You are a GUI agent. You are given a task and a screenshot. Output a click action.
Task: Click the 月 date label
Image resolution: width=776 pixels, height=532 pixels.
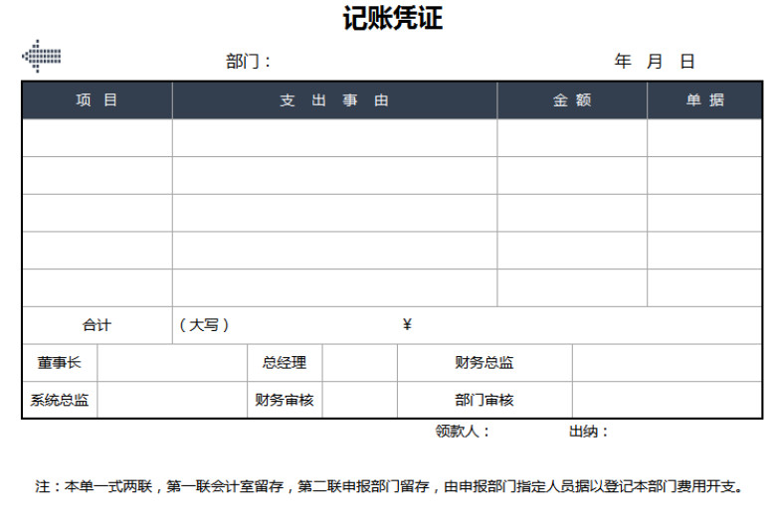(x=655, y=62)
